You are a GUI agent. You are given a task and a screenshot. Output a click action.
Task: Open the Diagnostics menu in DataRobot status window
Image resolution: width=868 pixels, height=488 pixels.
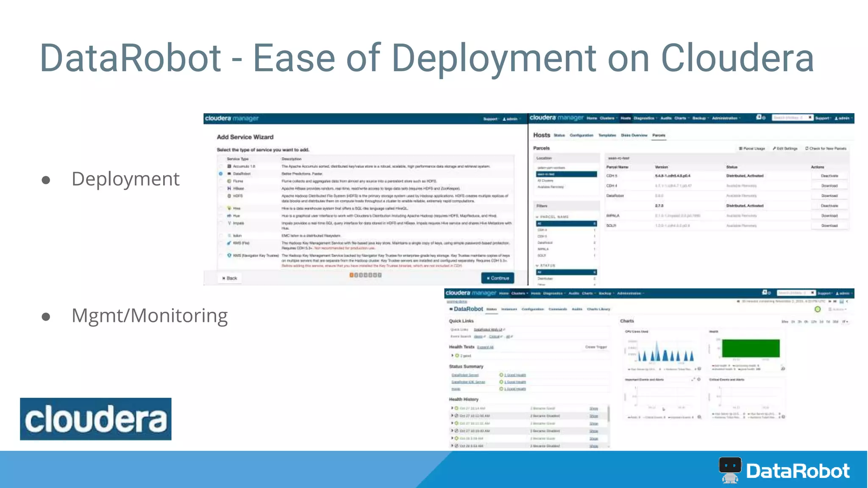[x=554, y=293]
